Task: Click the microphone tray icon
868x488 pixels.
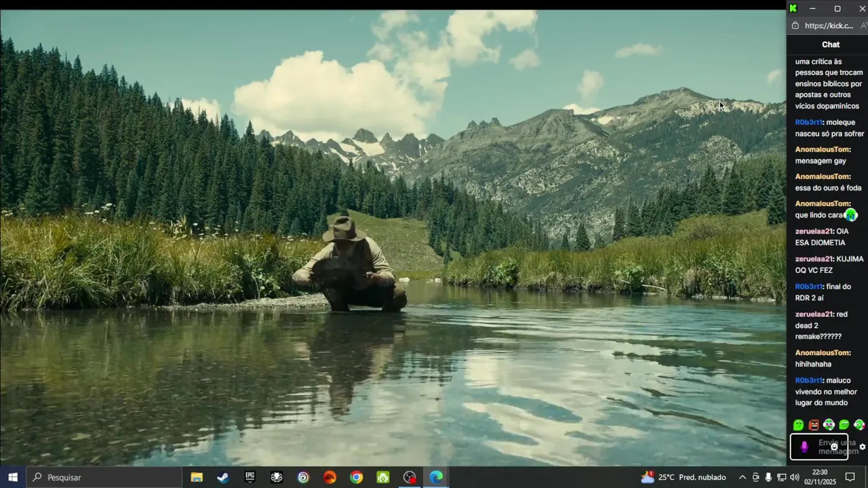Action: (x=768, y=477)
